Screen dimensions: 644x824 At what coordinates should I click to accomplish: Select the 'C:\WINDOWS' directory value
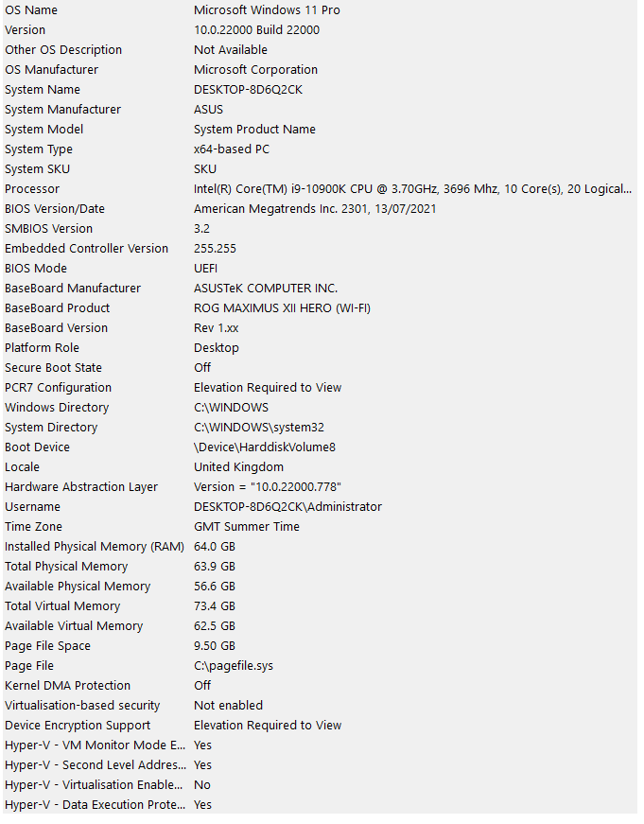[x=231, y=408]
